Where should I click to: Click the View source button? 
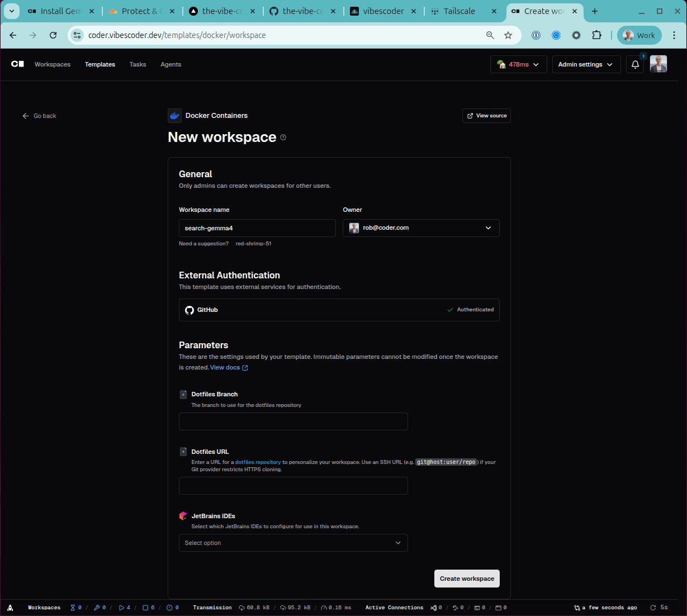coord(486,116)
